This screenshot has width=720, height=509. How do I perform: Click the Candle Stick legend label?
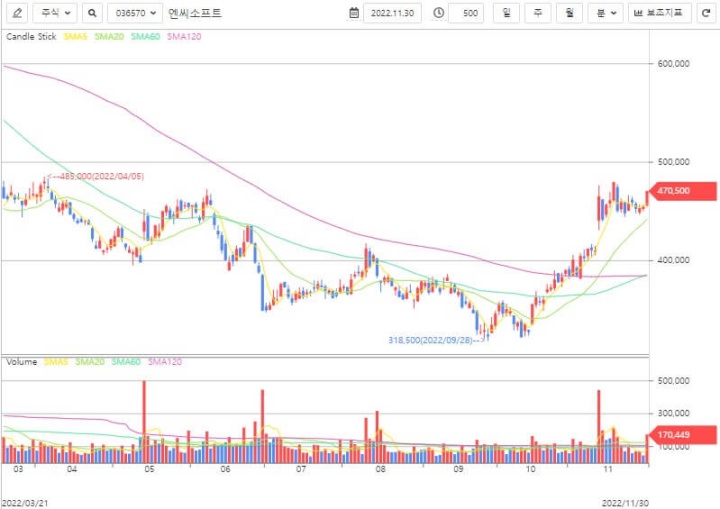click(31, 37)
